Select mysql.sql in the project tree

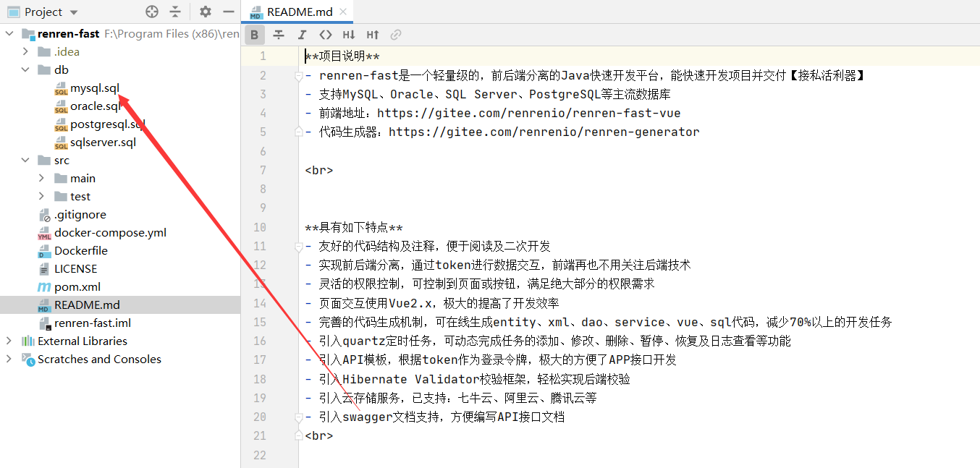point(94,88)
